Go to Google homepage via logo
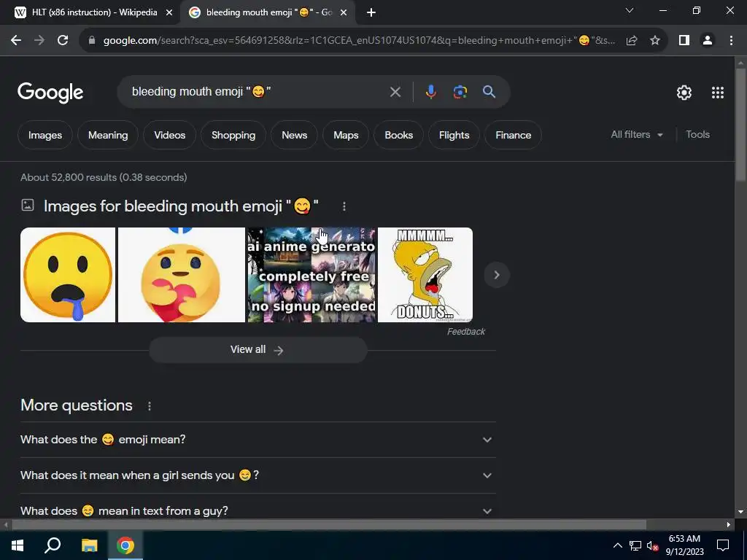 coord(50,93)
